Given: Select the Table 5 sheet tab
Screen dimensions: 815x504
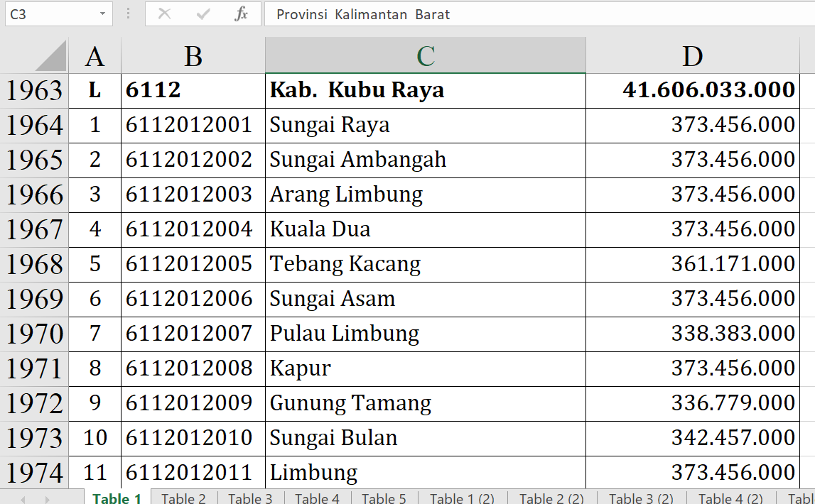Looking at the screenshot, I should pos(384,498).
